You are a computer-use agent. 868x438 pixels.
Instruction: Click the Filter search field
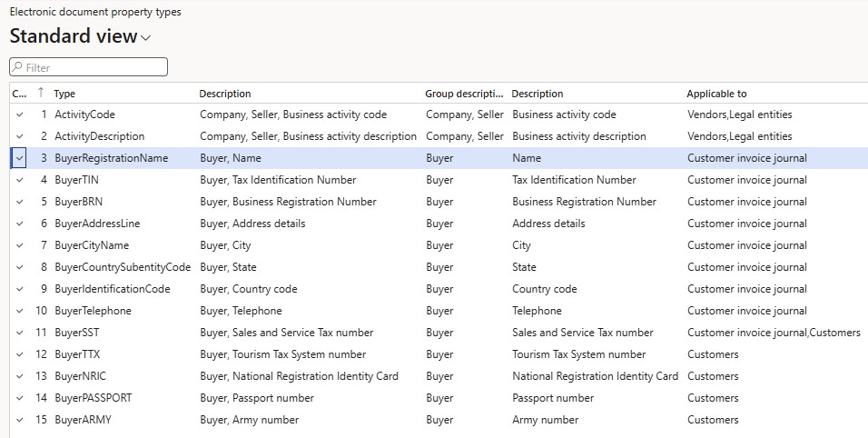(89, 67)
